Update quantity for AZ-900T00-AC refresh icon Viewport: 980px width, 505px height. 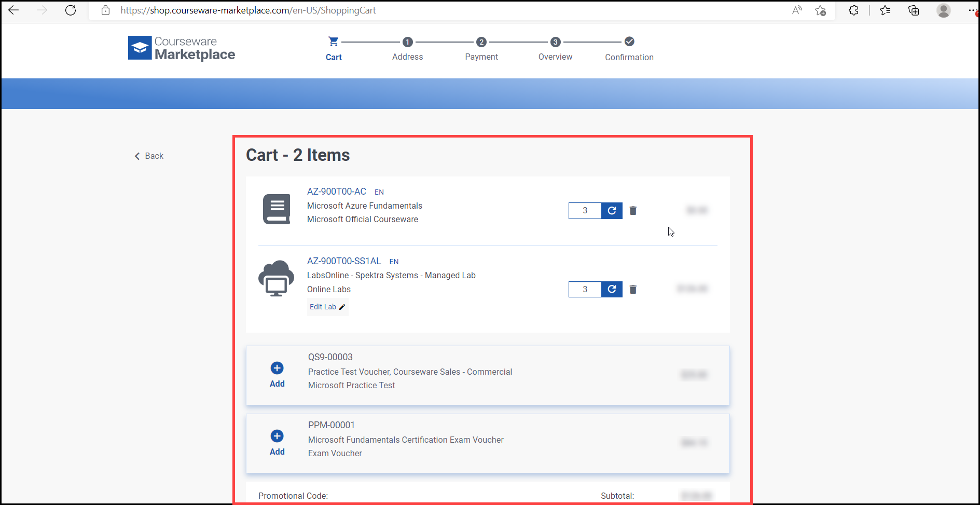point(612,211)
